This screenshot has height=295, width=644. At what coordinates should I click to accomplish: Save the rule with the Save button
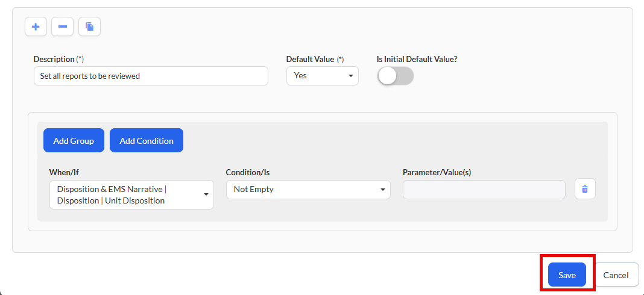click(567, 275)
